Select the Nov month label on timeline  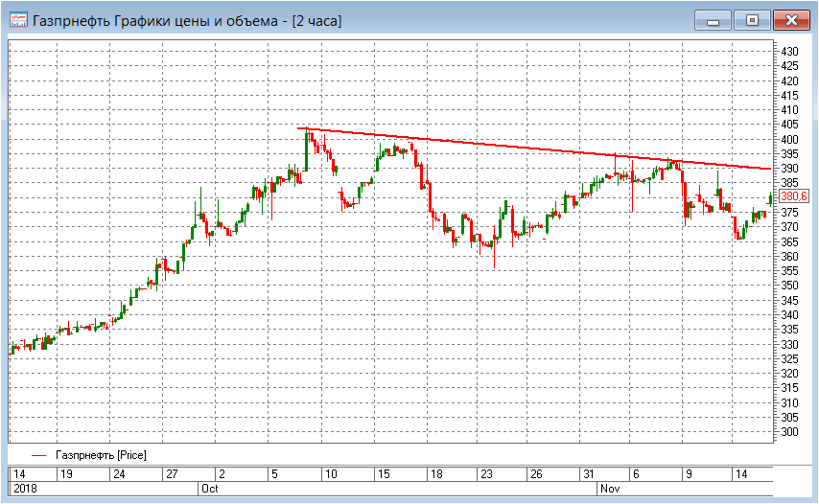pyautogui.click(x=609, y=488)
